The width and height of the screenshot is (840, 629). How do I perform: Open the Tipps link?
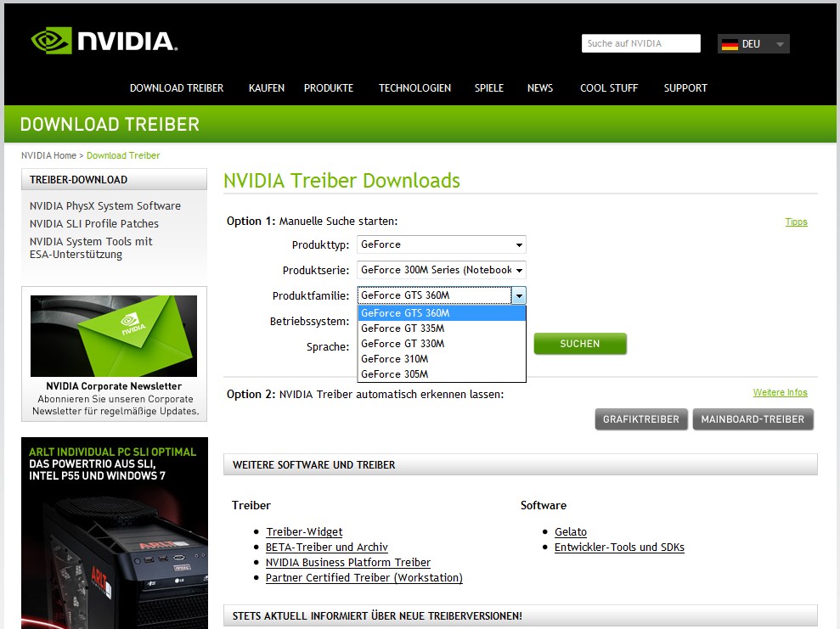[796, 222]
